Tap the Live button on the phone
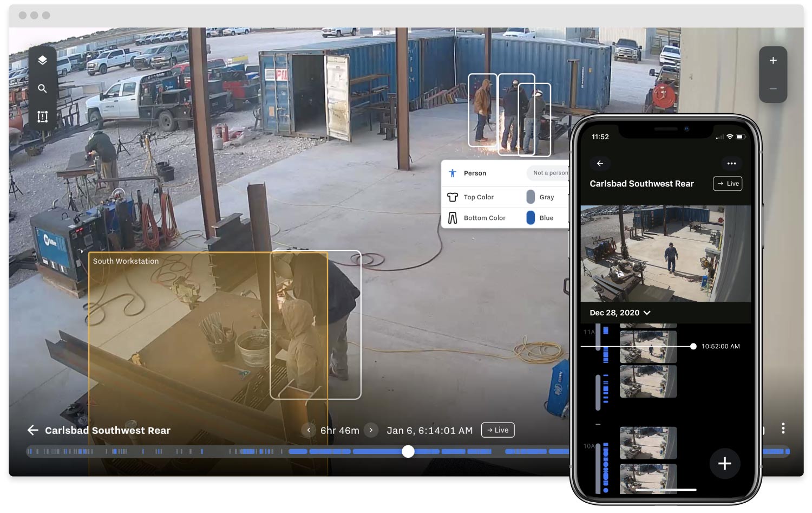The height and width of the screenshot is (513, 812). point(728,184)
